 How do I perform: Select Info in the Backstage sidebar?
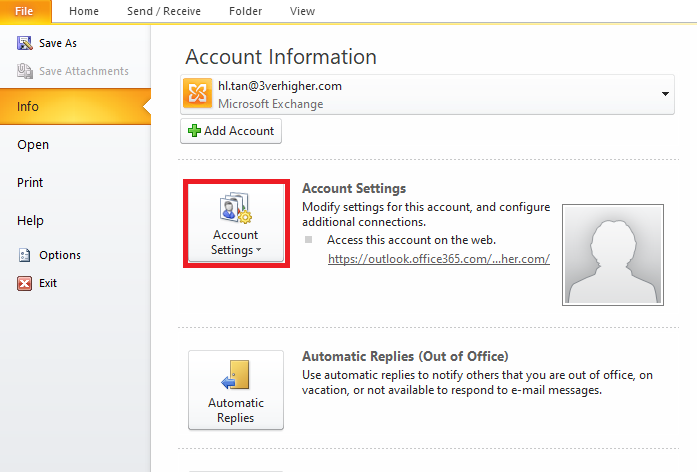pyautogui.click(x=75, y=106)
